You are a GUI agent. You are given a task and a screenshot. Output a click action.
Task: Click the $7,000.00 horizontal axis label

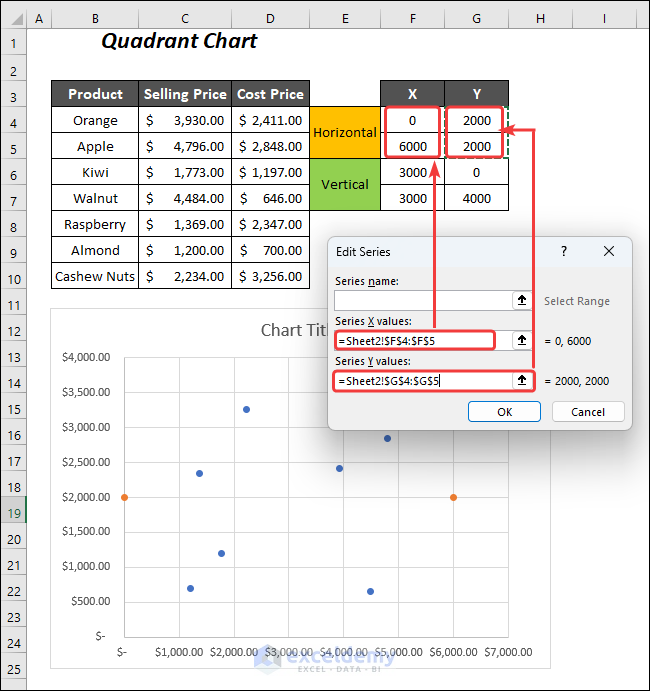508,652
